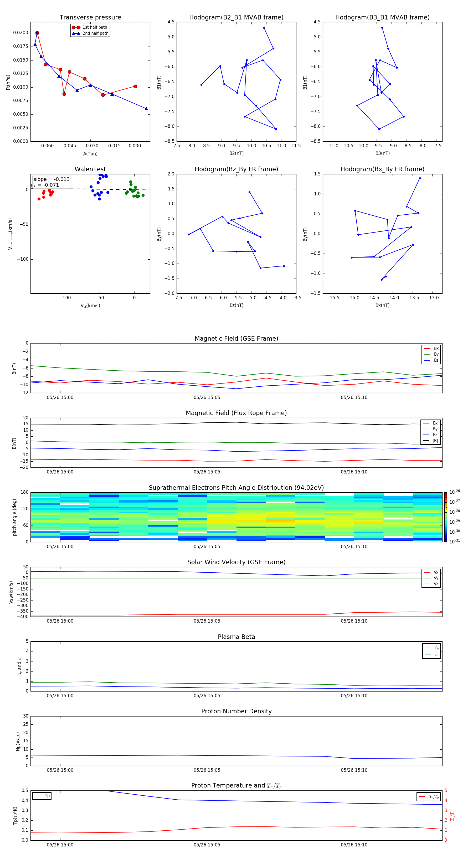Click the "Vsw(km/s)" y-axis label
Viewport: 473px width, 868px height.
pyautogui.click(x=11, y=592)
